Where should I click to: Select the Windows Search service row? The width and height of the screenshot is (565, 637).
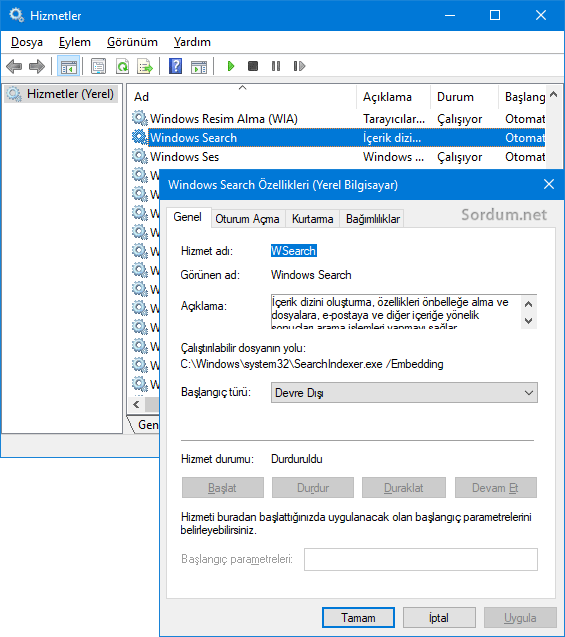338,138
